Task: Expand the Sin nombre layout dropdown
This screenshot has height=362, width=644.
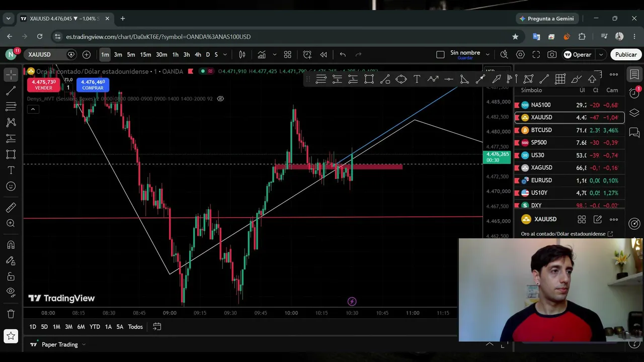Action: (x=488, y=54)
